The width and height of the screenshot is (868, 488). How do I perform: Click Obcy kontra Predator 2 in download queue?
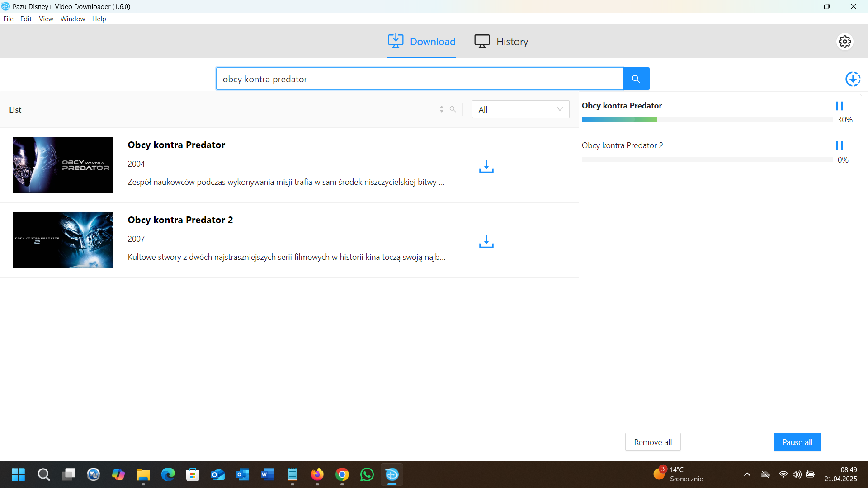623,145
